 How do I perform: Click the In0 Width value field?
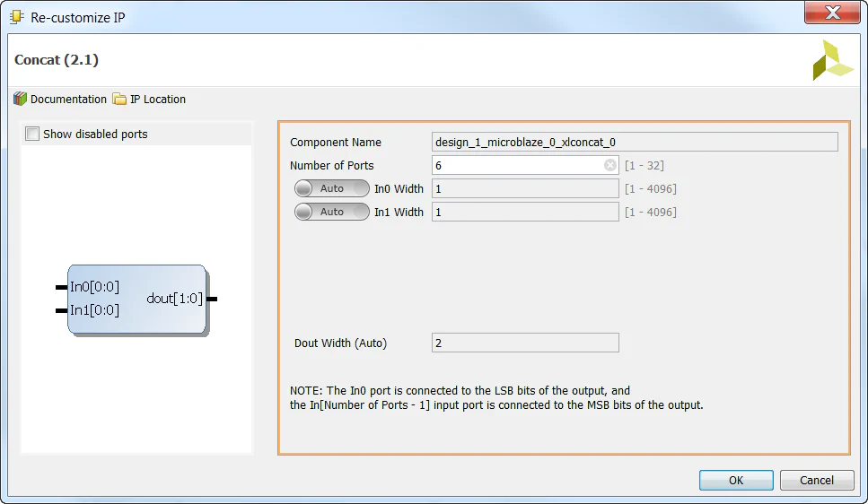coord(525,188)
